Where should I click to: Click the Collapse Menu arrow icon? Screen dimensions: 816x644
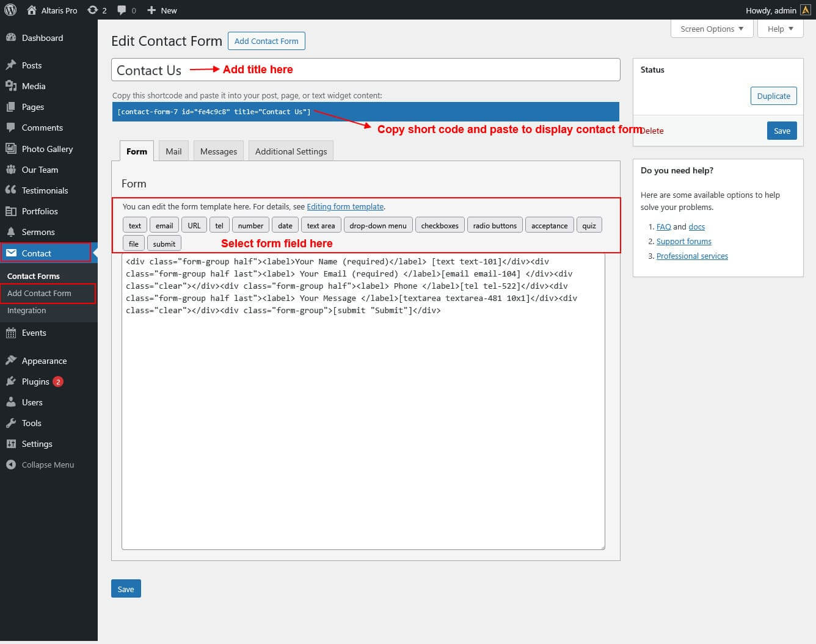click(x=10, y=465)
